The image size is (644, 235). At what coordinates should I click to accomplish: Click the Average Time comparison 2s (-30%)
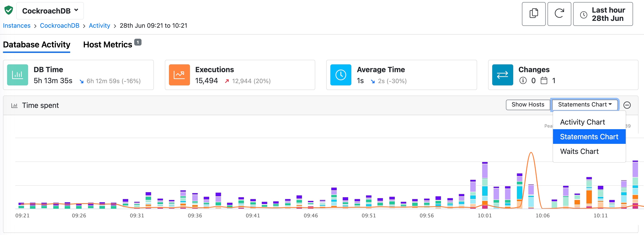click(392, 81)
